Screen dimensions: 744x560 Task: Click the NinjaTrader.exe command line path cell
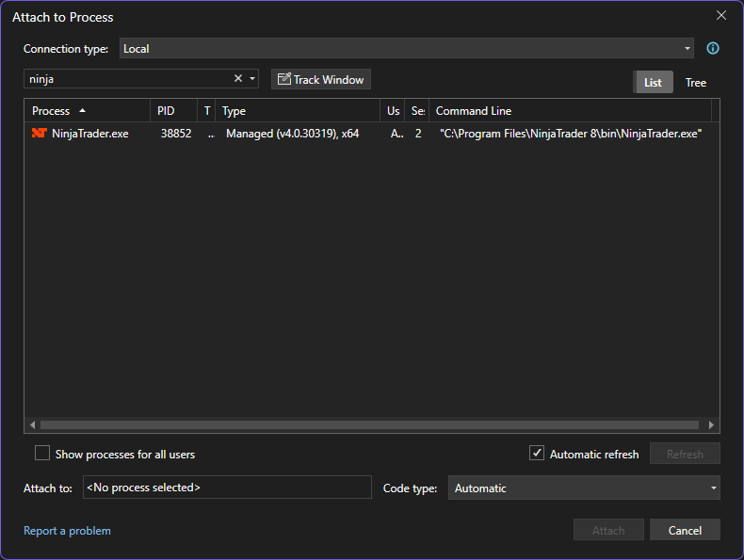pyautogui.click(x=571, y=134)
